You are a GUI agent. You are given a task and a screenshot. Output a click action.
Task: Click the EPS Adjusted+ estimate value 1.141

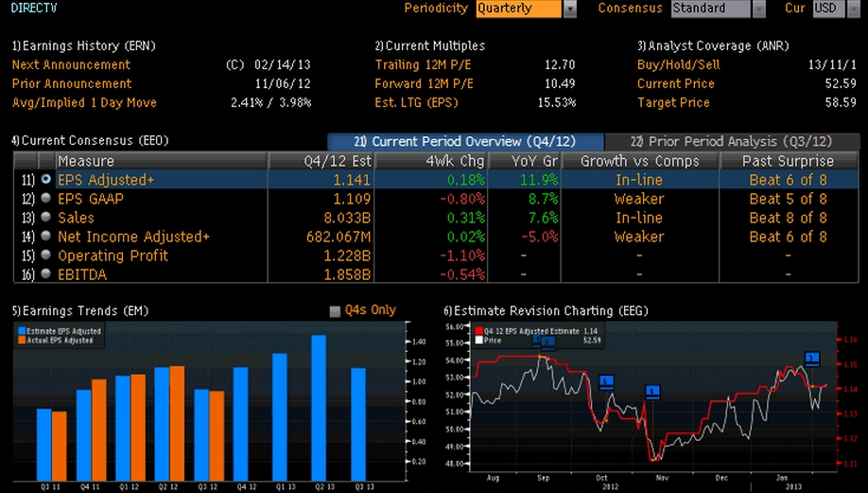click(352, 180)
